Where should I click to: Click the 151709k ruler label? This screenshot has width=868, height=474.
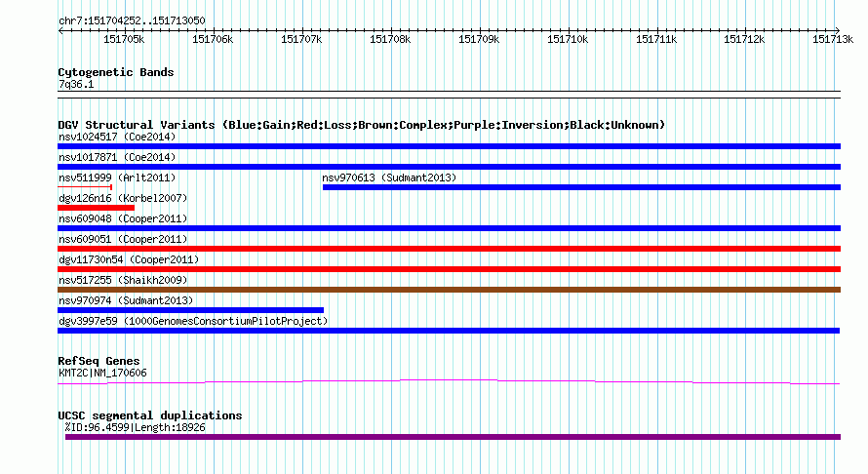click(x=479, y=39)
